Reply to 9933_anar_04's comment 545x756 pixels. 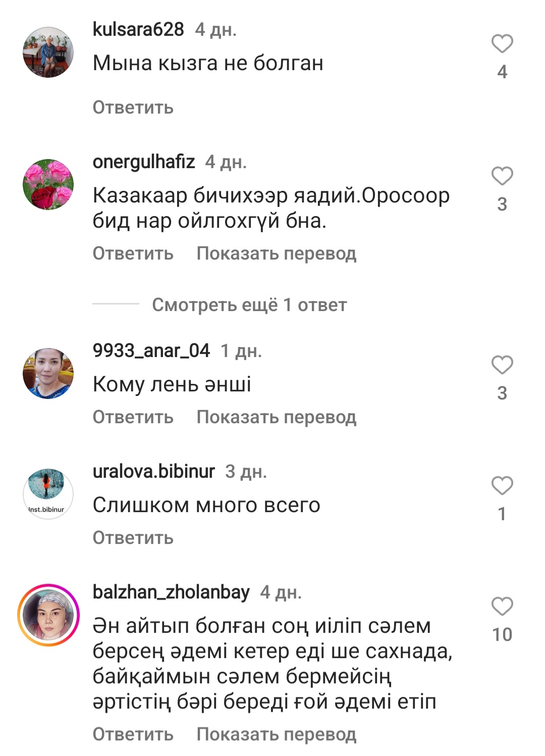coord(133,417)
